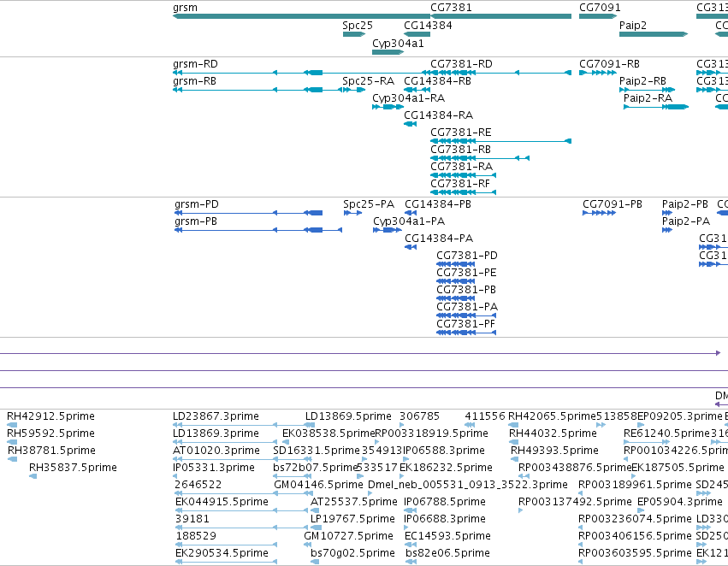
Task: Click EST label RH44032.5prime
Action: (553, 433)
